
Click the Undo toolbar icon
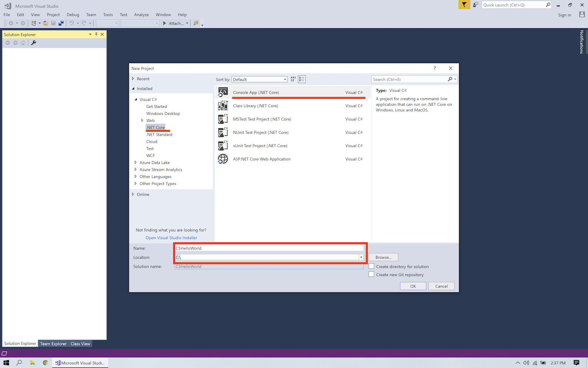click(x=71, y=23)
